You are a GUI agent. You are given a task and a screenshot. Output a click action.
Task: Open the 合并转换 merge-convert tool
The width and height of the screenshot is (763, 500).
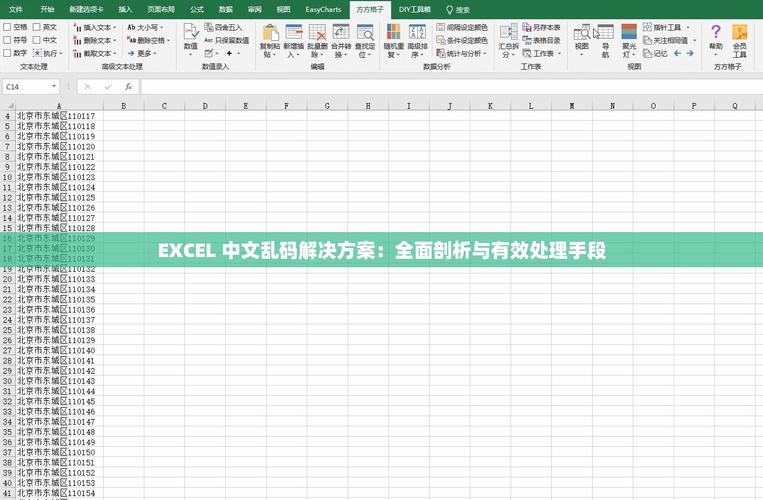[x=341, y=41]
